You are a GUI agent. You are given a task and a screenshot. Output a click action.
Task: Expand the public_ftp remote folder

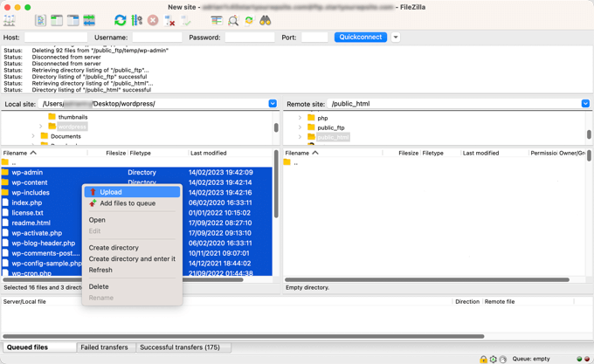[x=300, y=127]
